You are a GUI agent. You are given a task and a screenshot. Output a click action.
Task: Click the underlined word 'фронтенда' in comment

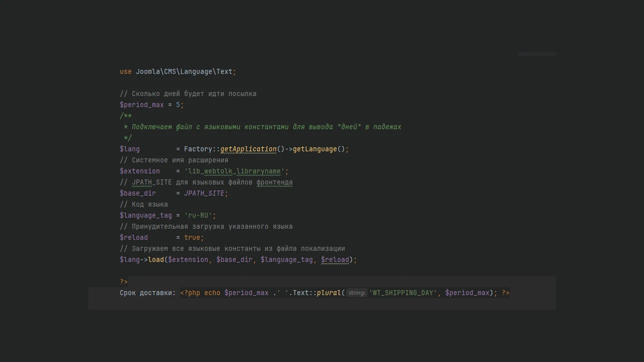pyautogui.click(x=274, y=182)
